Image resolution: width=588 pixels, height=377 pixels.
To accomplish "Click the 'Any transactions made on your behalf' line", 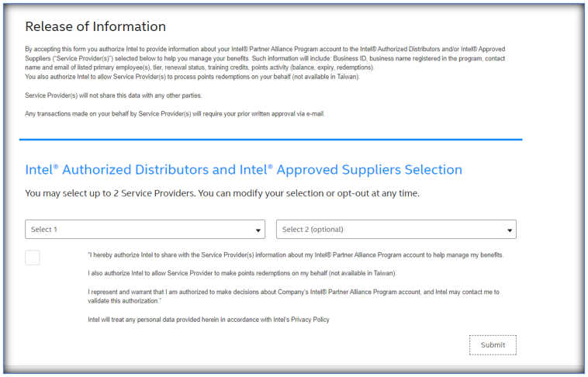I will [175, 113].
